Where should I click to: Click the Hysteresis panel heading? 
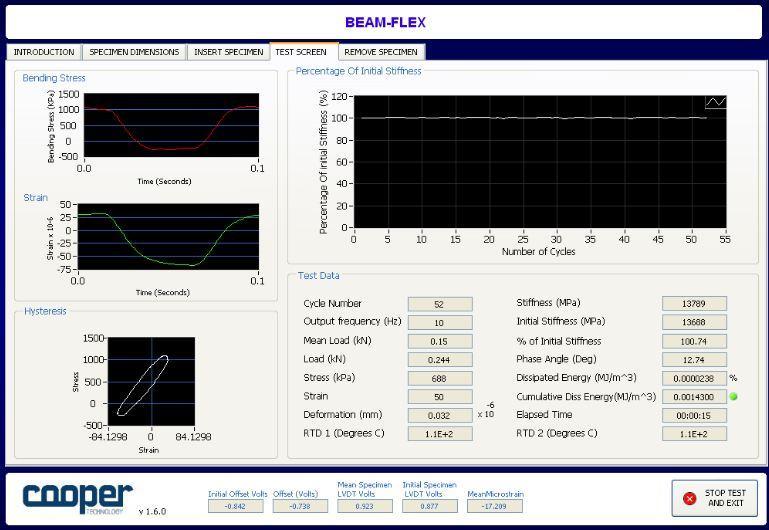click(45, 311)
